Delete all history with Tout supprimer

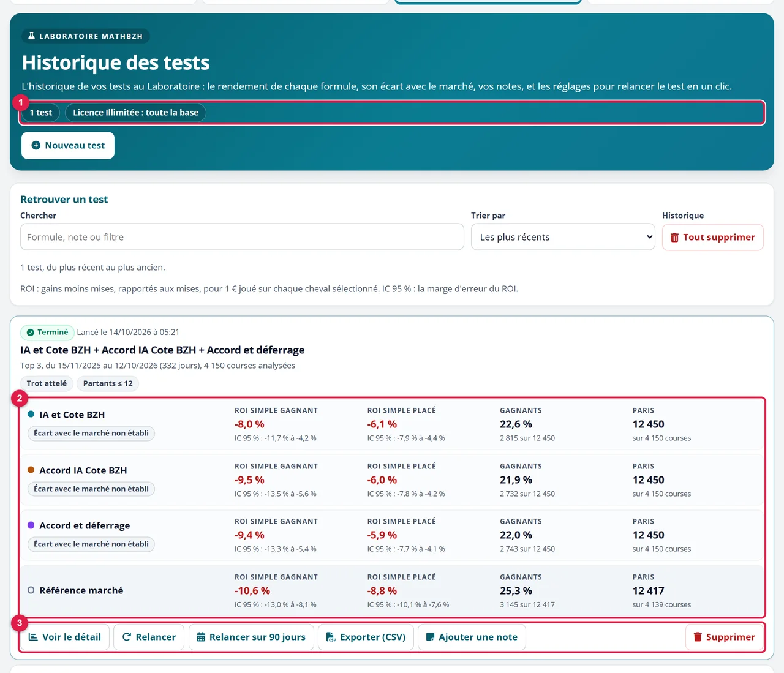point(713,237)
